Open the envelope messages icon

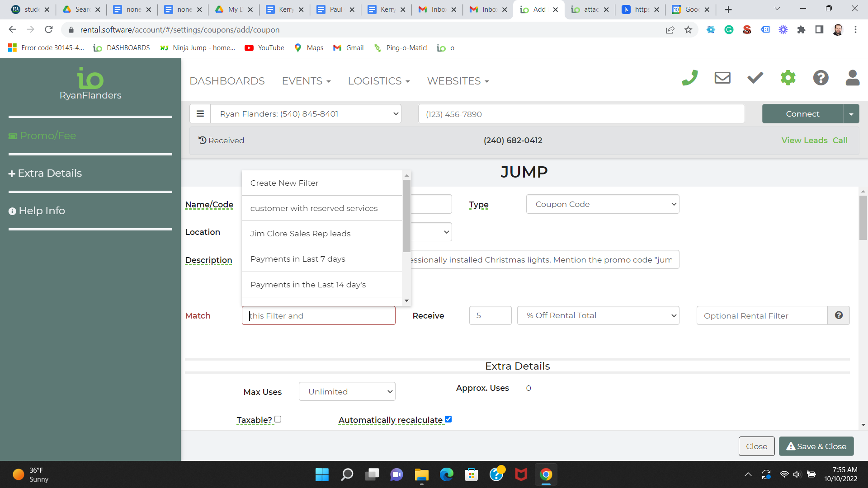tap(722, 78)
